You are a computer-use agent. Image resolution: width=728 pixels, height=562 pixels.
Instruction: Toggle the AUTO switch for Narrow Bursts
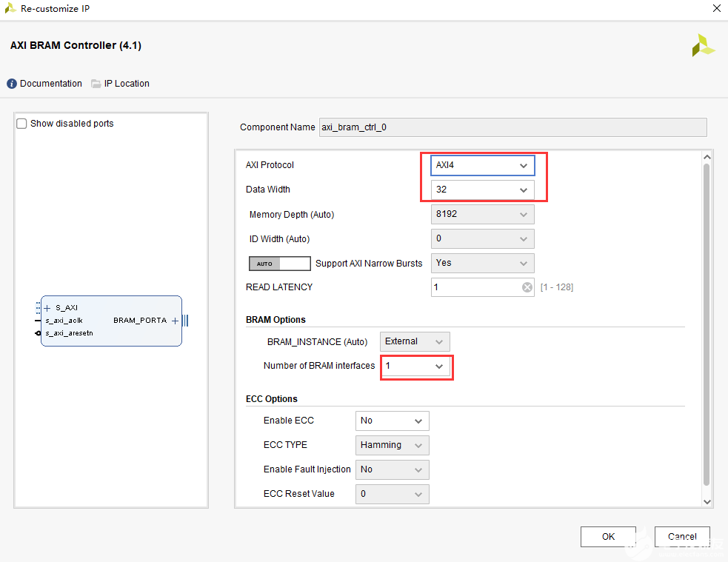point(279,264)
